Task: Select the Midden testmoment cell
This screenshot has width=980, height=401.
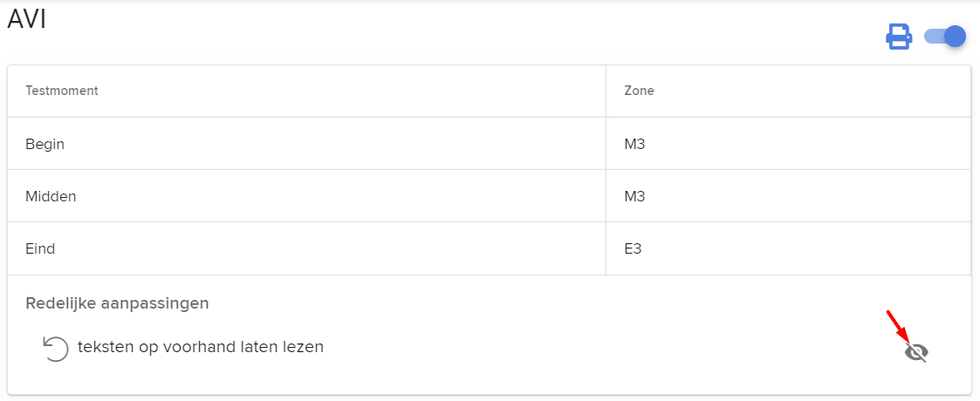Action: point(306,196)
